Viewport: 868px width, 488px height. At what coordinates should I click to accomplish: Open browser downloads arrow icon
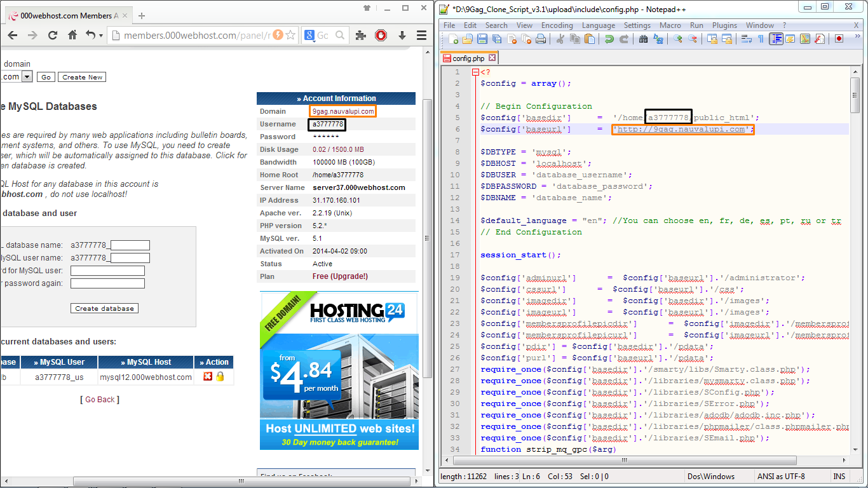[x=402, y=36]
